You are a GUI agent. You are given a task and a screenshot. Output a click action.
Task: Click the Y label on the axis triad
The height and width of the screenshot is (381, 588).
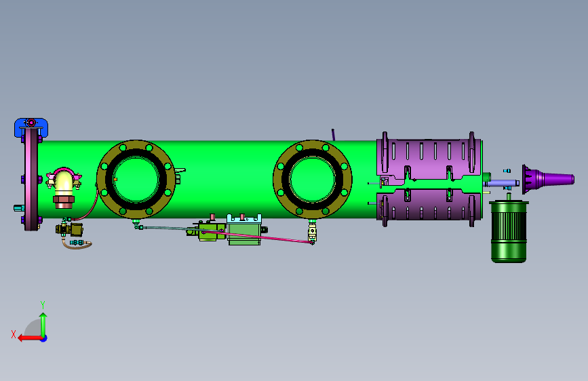tap(43, 304)
